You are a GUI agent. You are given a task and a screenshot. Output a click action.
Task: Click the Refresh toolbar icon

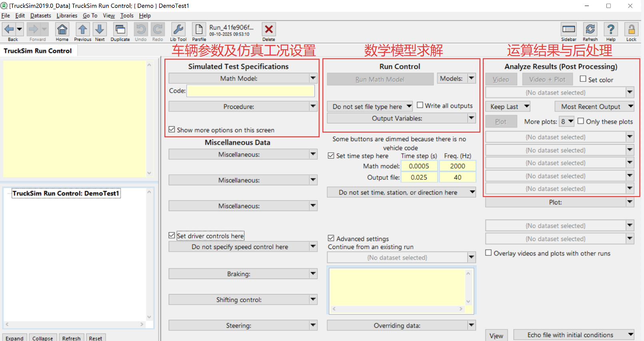590,29
